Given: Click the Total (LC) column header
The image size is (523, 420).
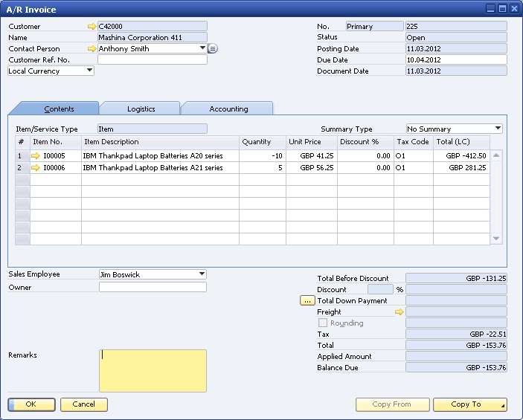Looking at the screenshot, I should point(462,142).
